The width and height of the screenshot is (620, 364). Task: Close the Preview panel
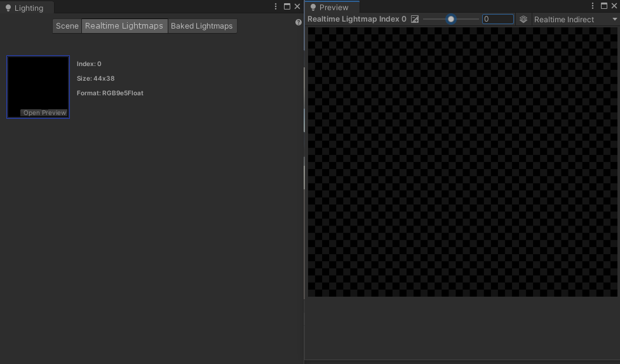point(614,6)
